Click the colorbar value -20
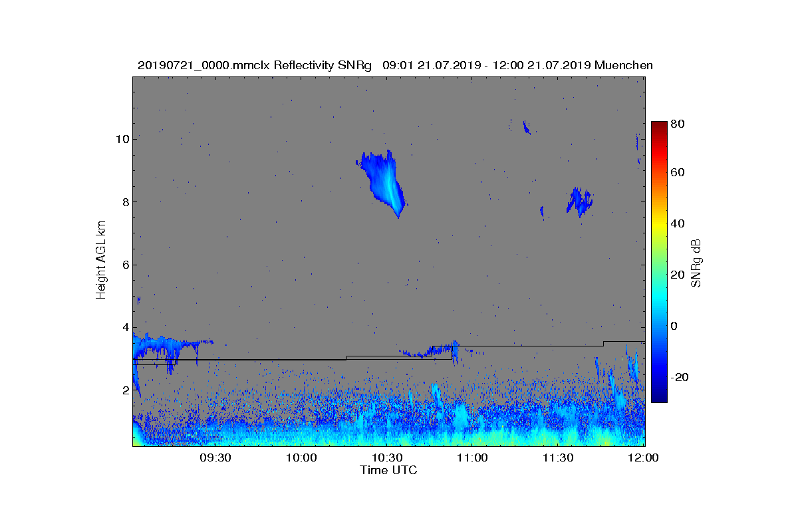This screenshot has width=798, height=532. coord(680,377)
